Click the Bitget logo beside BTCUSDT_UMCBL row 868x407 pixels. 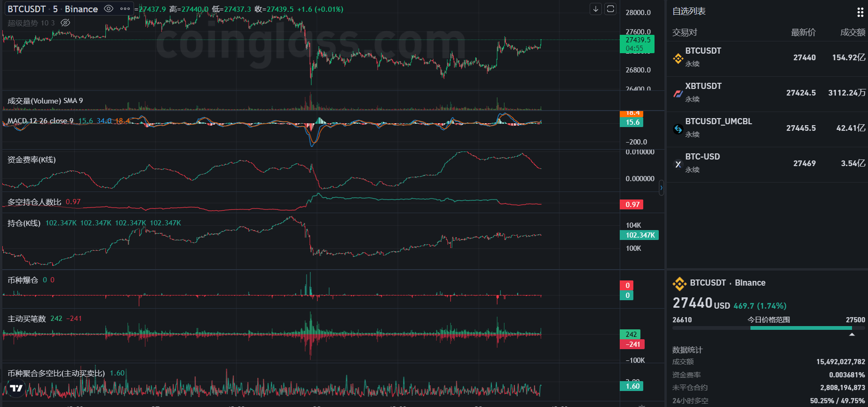coord(678,129)
